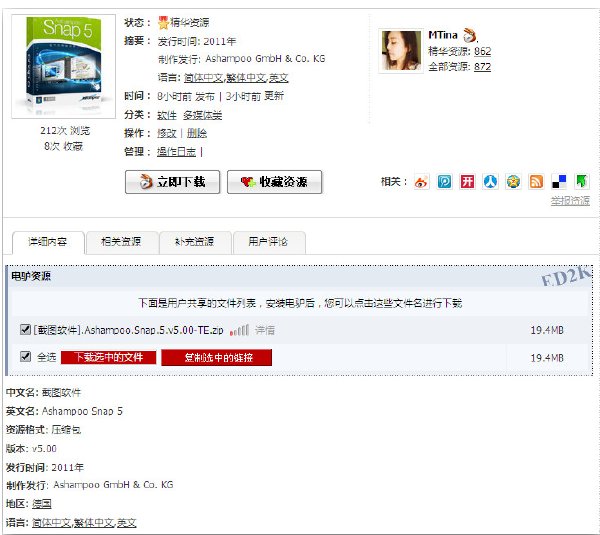Screen dimensions: 600x535
Task: Open the 用户评论 tab
Action: pos(268,242)
